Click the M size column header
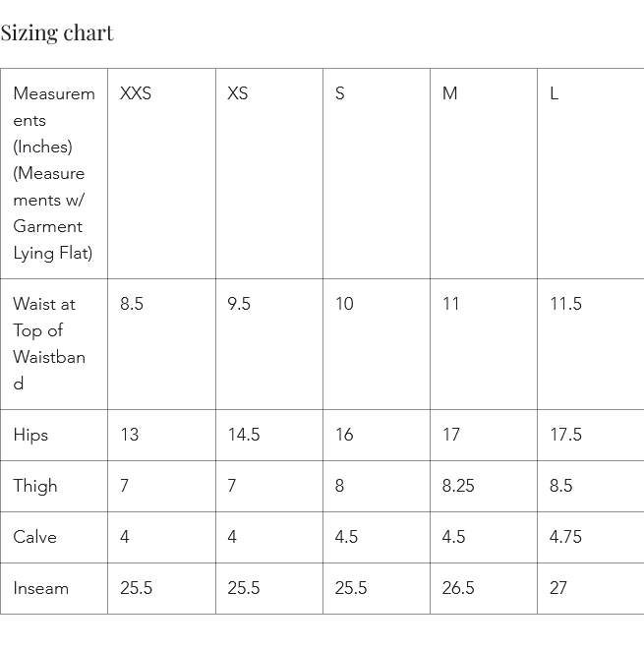Image resolution: width=644 pixels, height=651 pixels. 449,93
